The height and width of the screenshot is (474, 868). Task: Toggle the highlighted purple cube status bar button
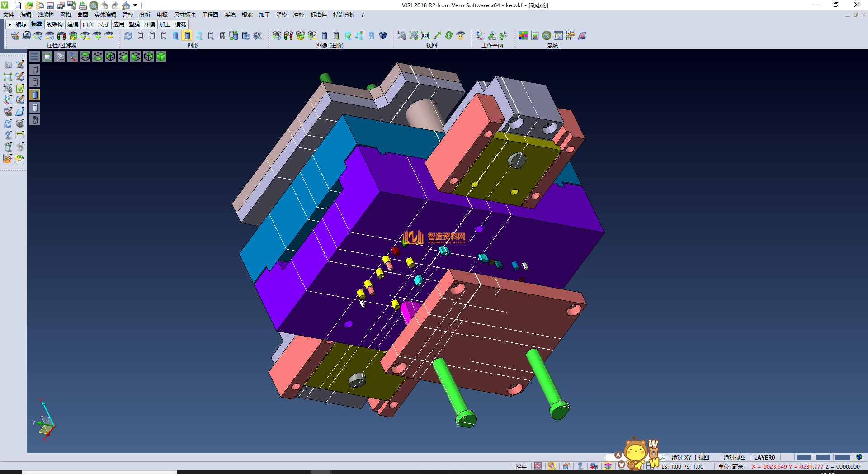tap(608, 466)
